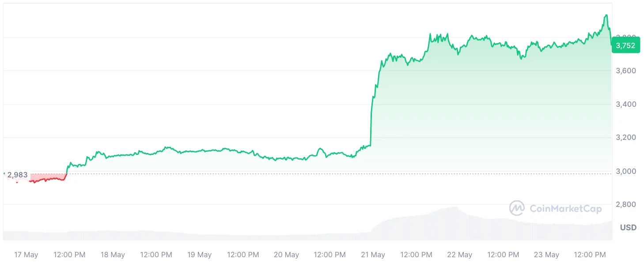
Task: Click the CoinMarketCap logo icon watermark
Action: pos(517,208)
